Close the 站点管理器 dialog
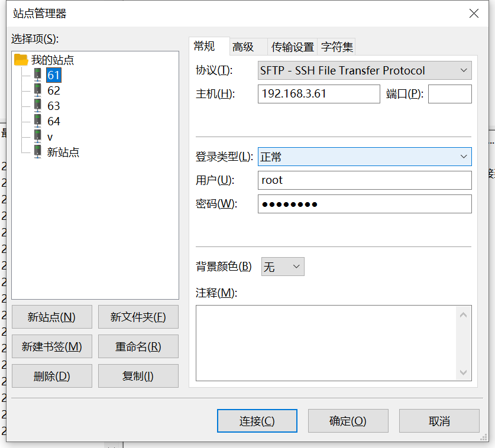The width and height of the screenshot is (495, 448). [x=474, y=13]
